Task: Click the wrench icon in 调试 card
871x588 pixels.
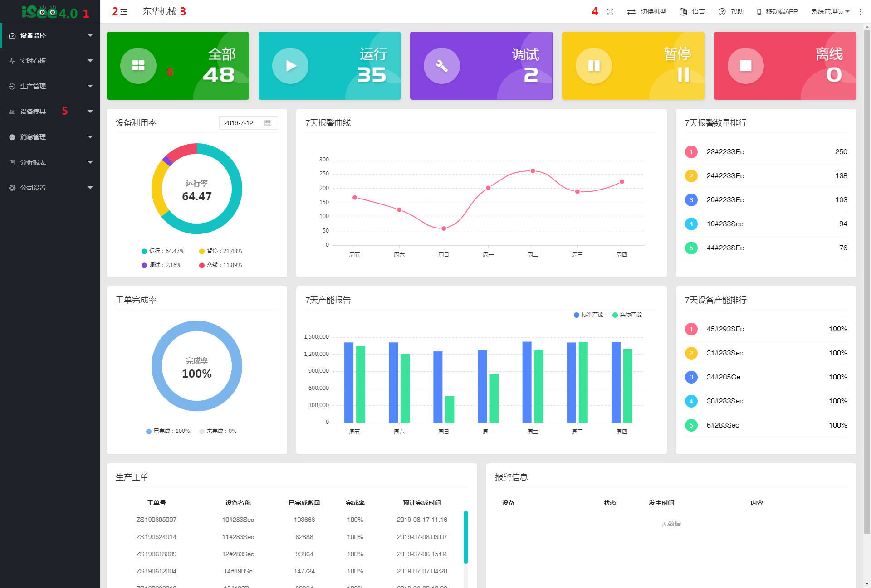Action: tap(442, 66)
